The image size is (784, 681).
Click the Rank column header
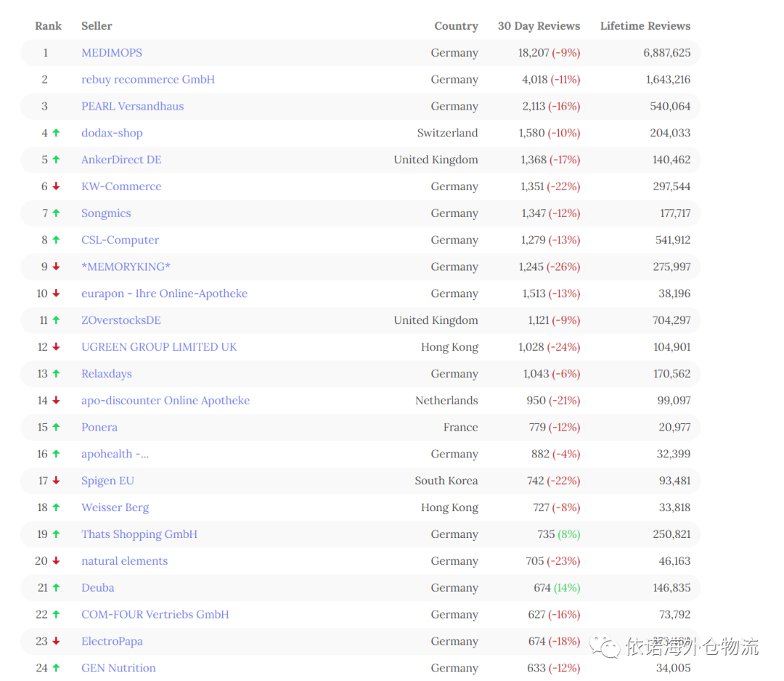48,26
